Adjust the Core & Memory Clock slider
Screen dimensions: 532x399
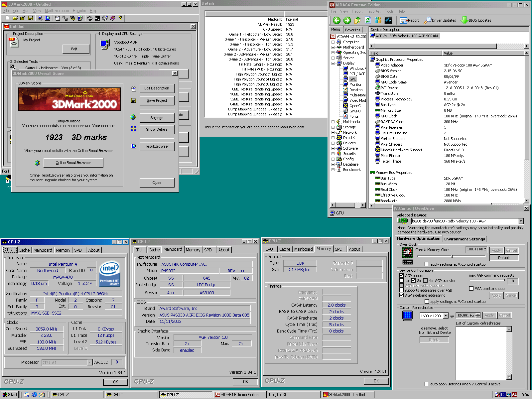click(451, 256)
